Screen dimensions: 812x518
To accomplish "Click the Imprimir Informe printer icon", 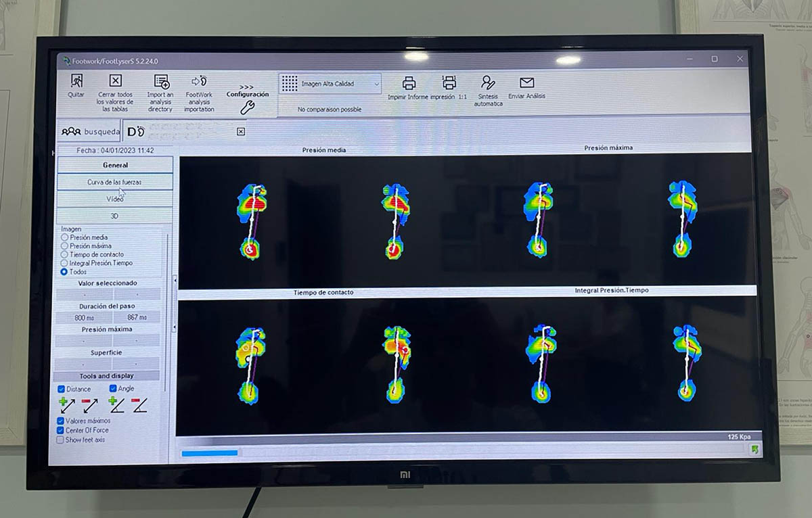I will [409, 83].
